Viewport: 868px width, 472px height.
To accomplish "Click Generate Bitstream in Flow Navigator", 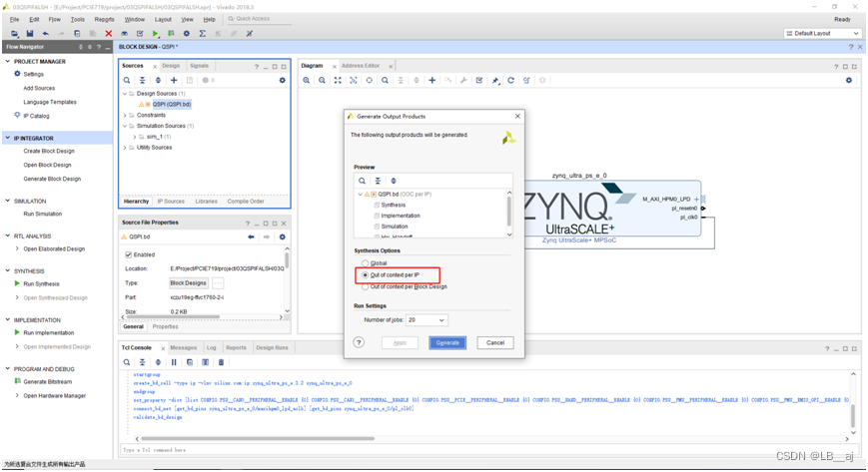I will click(48, 382).
